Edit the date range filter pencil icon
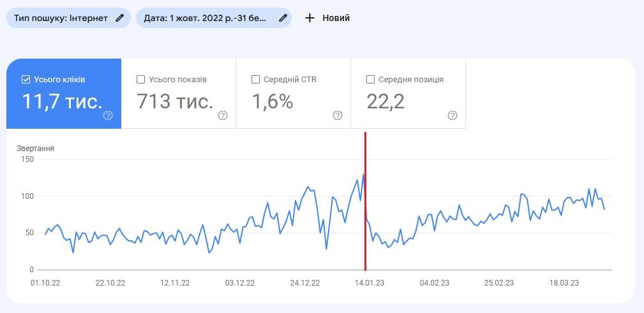This screenshot has height=313, width=644. pos(283,18)
